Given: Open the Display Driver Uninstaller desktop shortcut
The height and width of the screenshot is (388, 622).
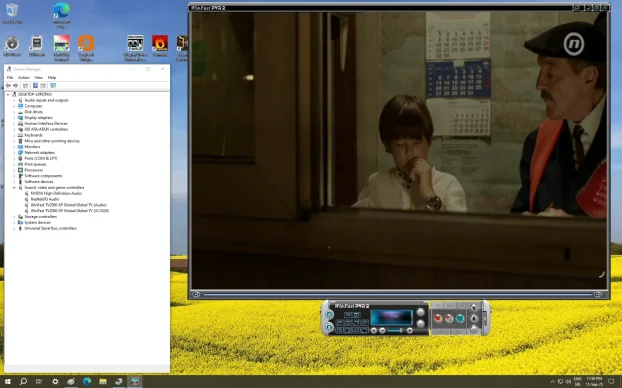Looking at the screenshot, I should [x=135, y=48].
